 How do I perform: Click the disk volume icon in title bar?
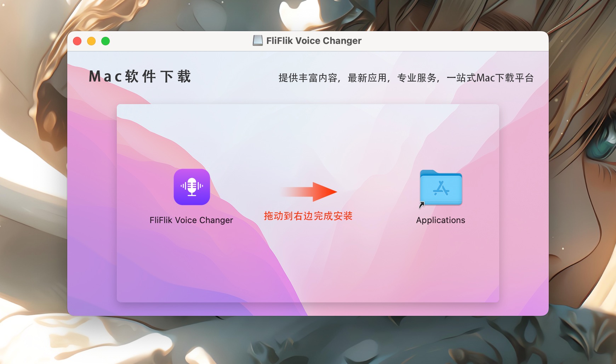pyautogui.click(x=258, y=41)
